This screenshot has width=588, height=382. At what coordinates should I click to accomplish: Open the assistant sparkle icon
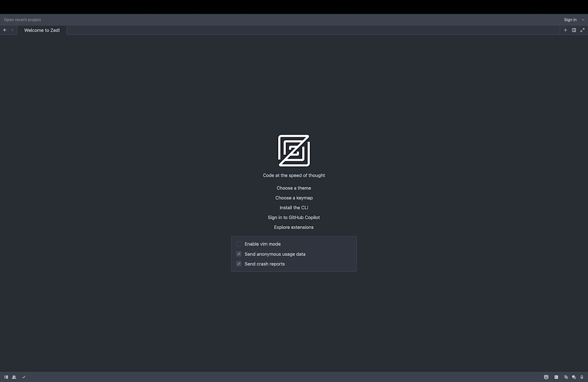(566, 377)
